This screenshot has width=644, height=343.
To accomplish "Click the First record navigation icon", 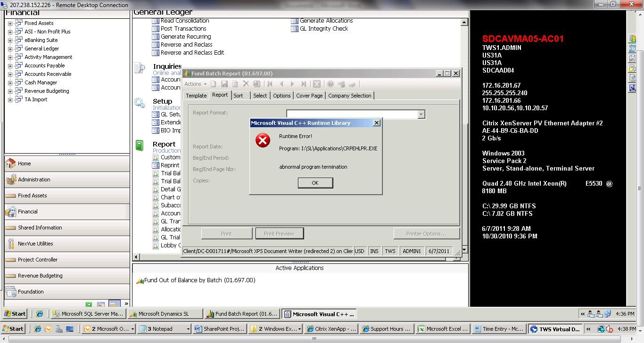I will pyautogui.click(x=270, y=84).
